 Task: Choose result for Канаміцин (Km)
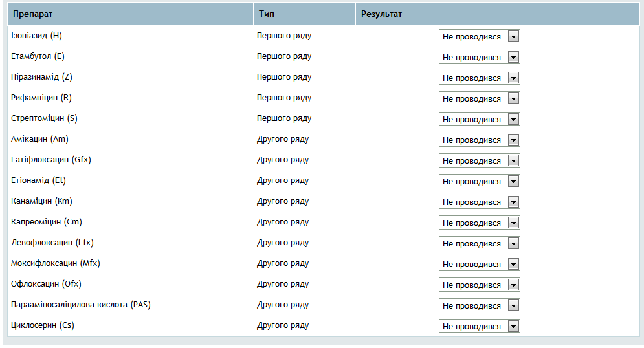[x=480, y=202]
